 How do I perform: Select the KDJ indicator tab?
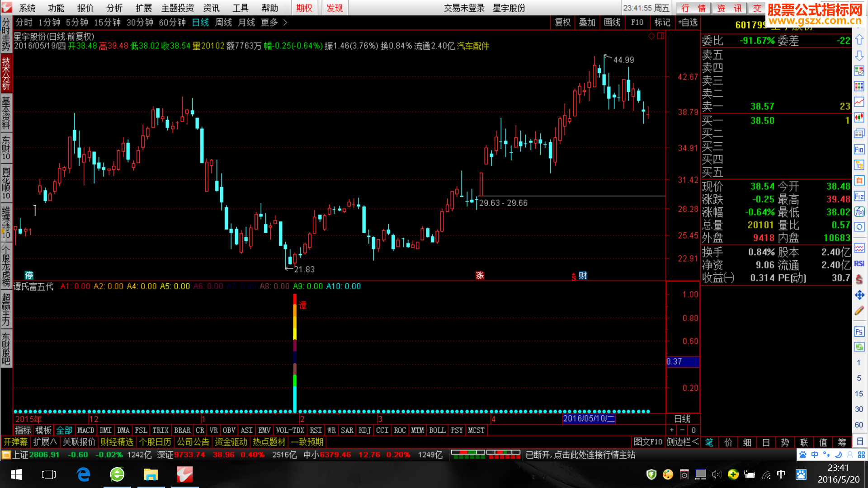pos(364,430)
